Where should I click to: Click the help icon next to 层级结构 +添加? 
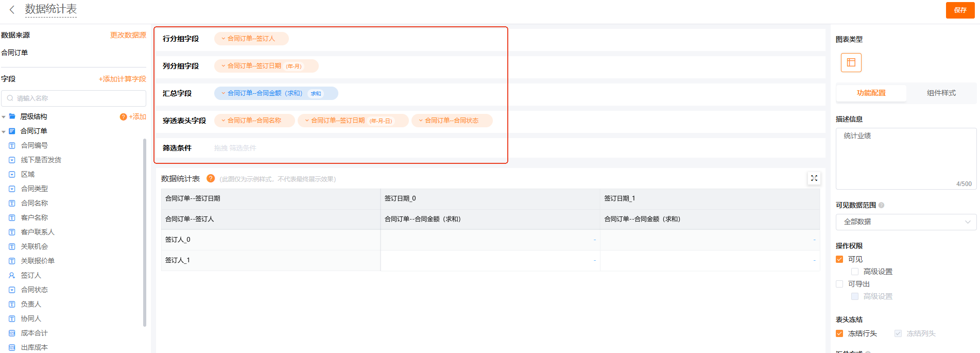coord(123,117)
